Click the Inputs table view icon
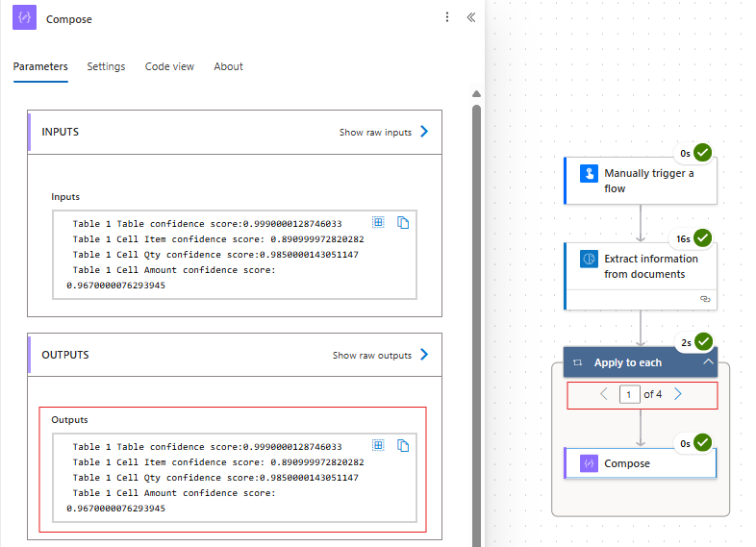 coord(379,222)
